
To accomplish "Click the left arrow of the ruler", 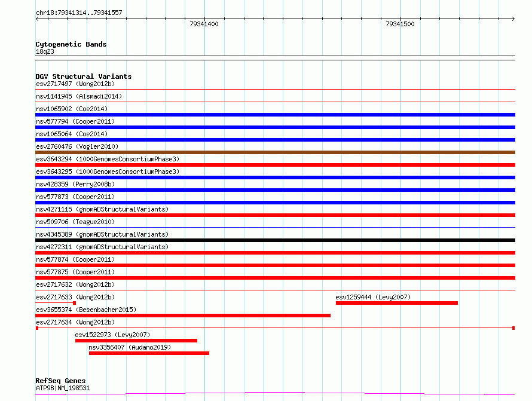I will point(37,19).
